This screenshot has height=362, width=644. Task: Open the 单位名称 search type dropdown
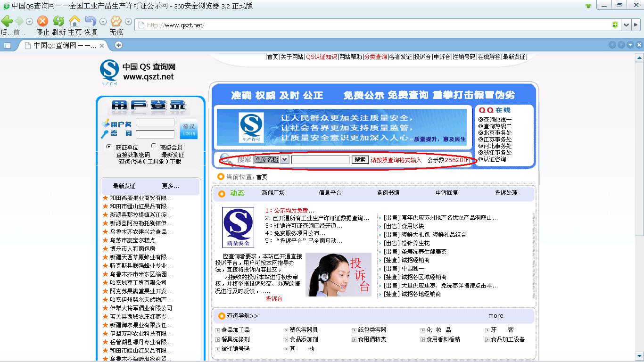coord(271,159)
